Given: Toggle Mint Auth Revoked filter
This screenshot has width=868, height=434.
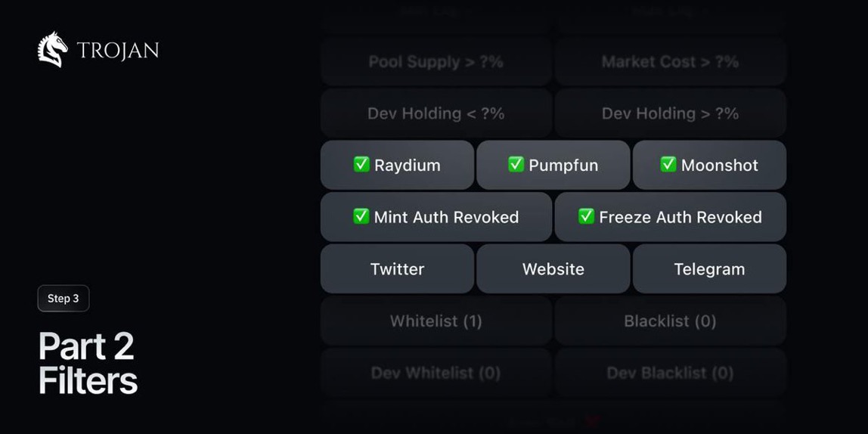Looking at the screenshot, I should [x=436, y=217].
